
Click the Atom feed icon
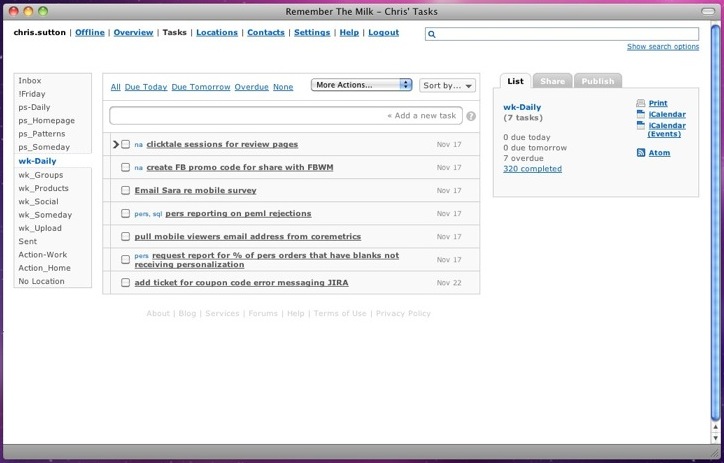pyautogui.click(x=641, y=153)
